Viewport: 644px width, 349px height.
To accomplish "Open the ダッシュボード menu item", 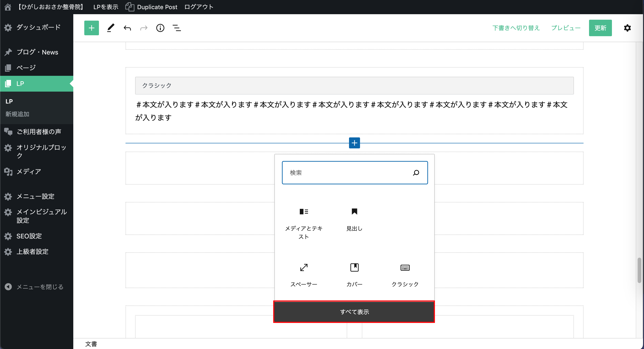I will coord(38,27).
